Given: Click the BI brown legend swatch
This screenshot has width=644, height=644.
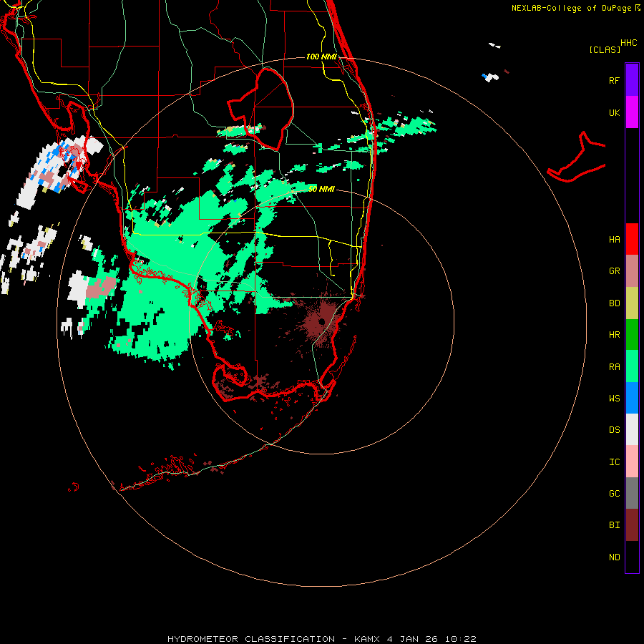Looking at the screenshot, I should click(x=632, y=525).
